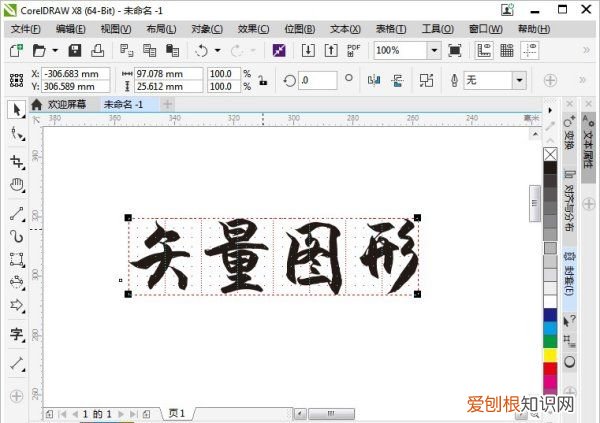600x423 pixels.
Task: Pick the red color swatch
Action: [x=550, y=369]
